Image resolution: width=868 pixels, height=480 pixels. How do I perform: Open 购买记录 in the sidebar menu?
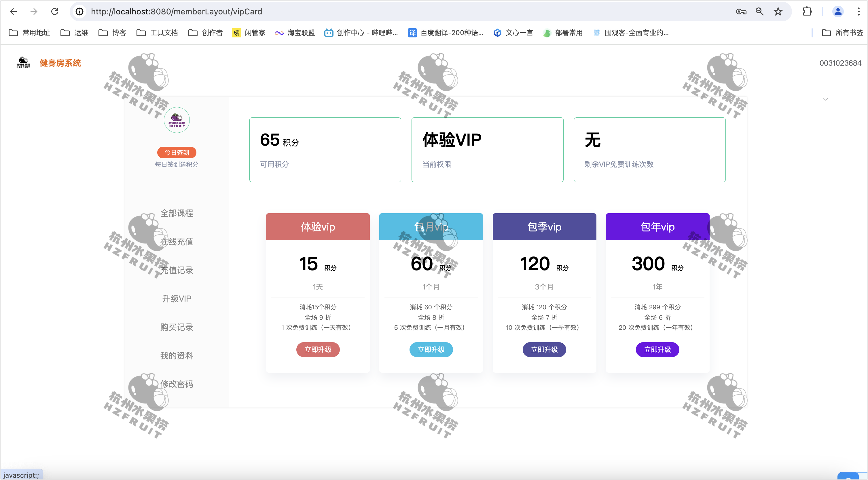coord(177,327)
